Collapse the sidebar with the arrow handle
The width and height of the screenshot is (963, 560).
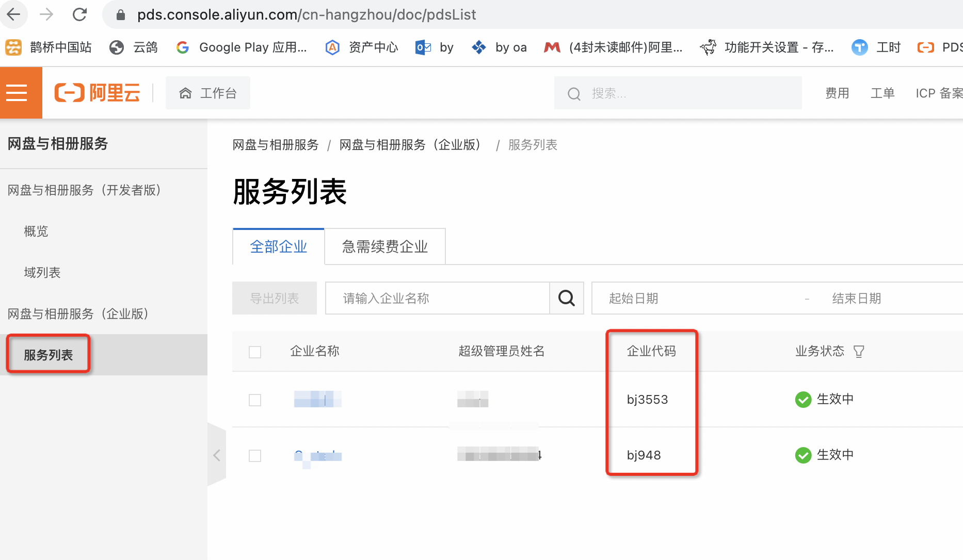217,455
